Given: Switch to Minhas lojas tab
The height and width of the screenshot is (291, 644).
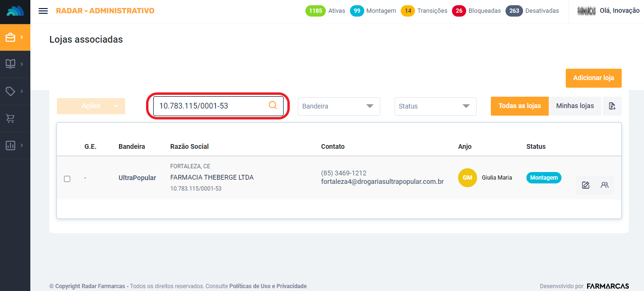Looking at the screenshot, I should coord(575,106).
